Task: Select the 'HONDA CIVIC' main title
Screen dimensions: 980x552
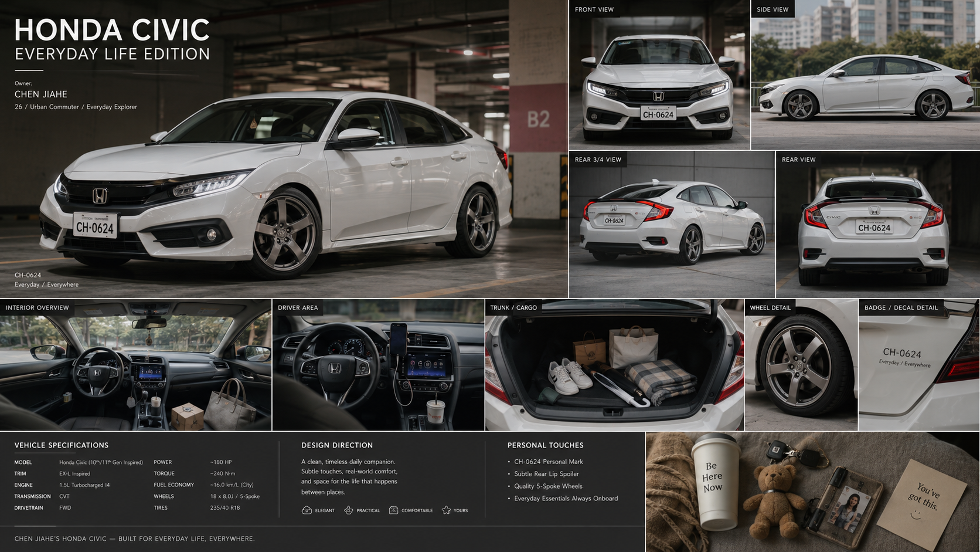Action: coord(112,31)
